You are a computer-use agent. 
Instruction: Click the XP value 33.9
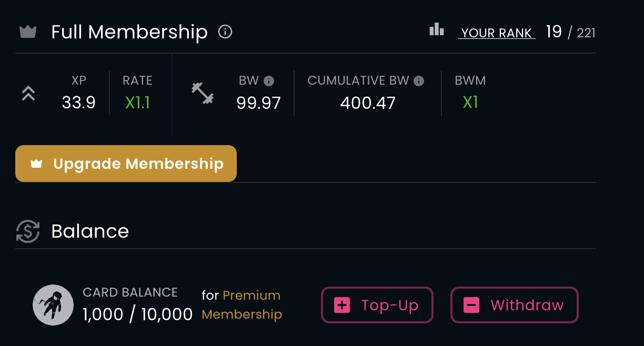point(79,103)
